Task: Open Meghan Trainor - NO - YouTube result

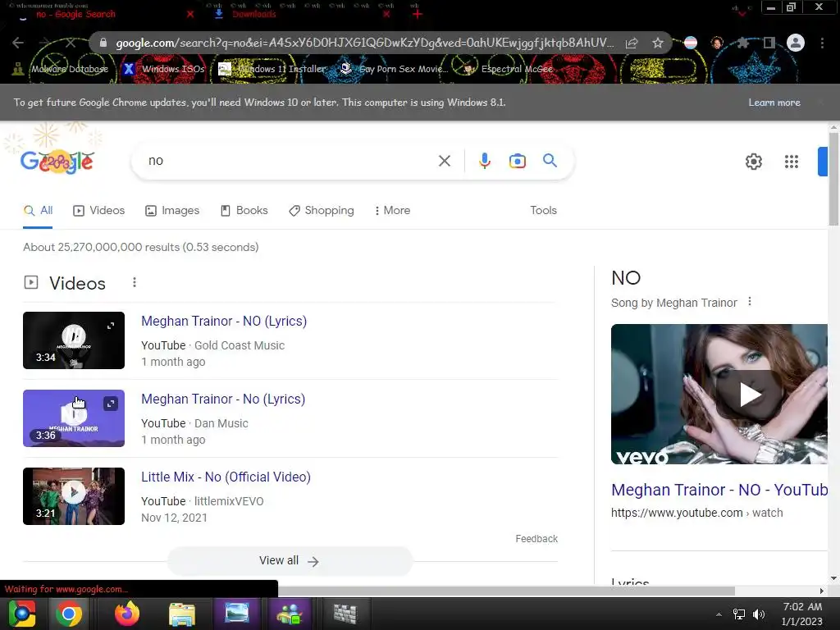Action: coord(719,490)
